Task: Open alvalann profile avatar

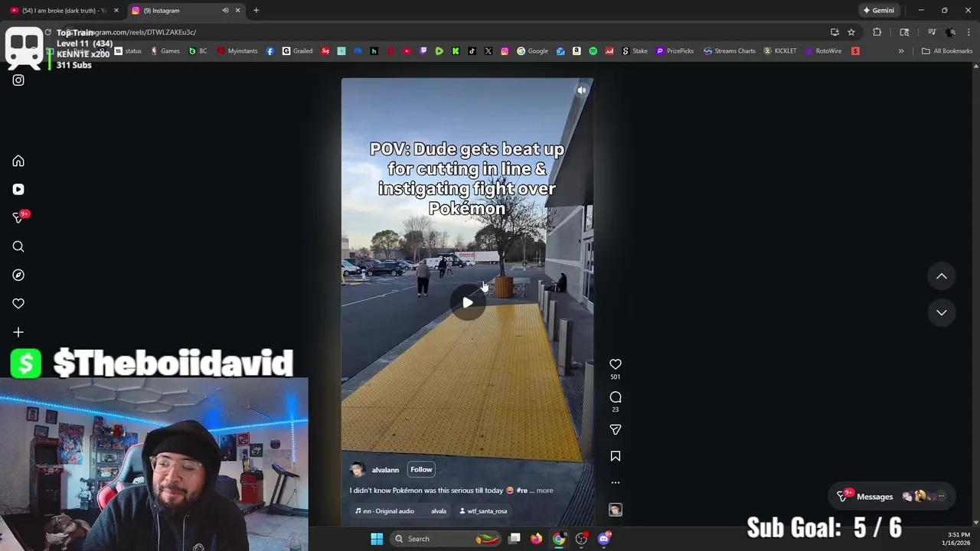Action: [357, 470]
